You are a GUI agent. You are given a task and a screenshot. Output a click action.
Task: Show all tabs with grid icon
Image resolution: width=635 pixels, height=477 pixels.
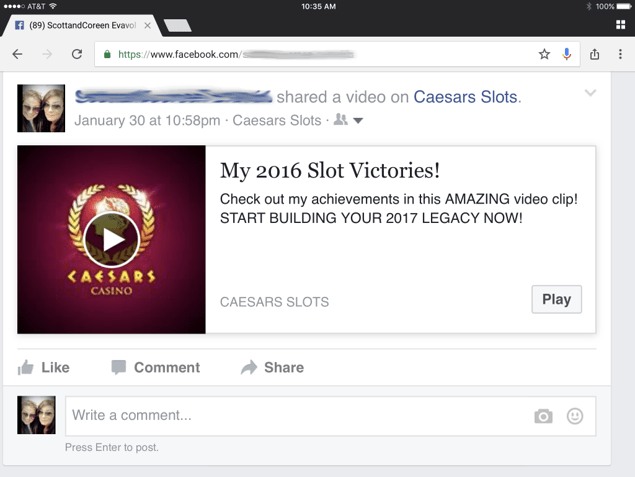tap(620, 25)
